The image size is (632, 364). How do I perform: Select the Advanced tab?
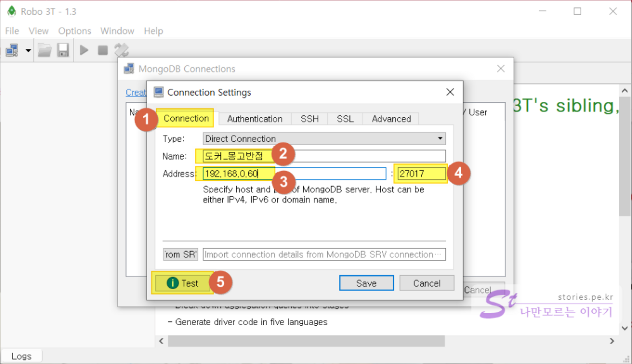pos(391,119)
